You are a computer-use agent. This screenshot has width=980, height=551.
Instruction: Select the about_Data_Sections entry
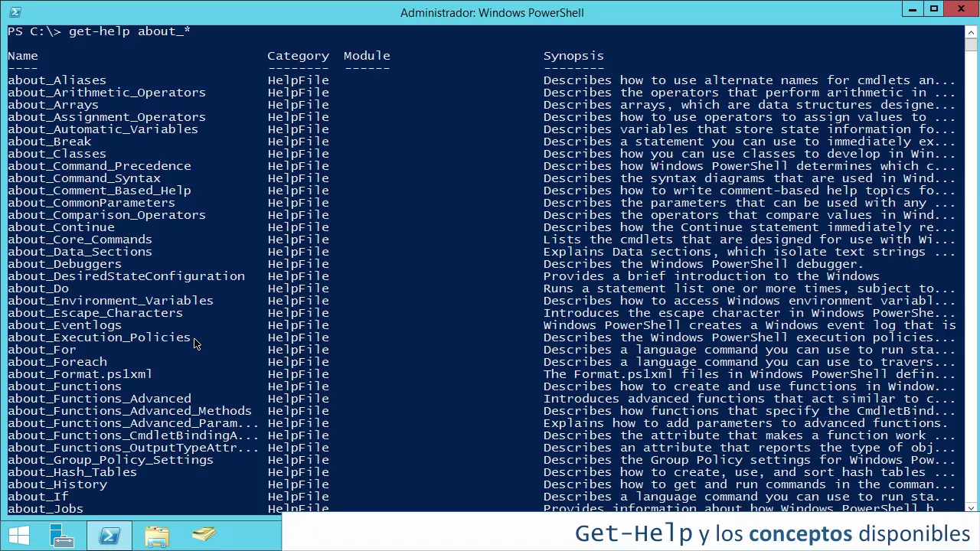pyautogui.click(x=80, y=252)
